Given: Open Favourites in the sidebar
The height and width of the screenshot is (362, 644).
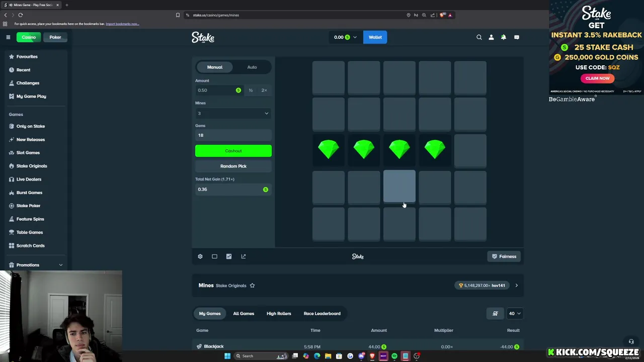Looking at the screenshot, I should click(27, 56).
